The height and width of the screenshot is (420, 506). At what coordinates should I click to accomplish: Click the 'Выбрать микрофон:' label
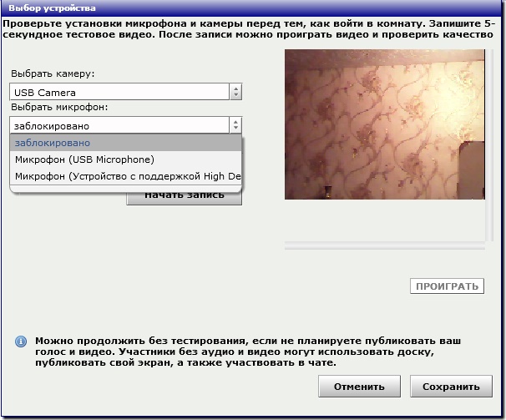point(59,107)
